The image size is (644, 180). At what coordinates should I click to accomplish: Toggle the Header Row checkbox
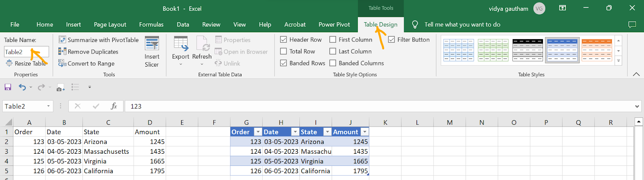pos(283,40)
